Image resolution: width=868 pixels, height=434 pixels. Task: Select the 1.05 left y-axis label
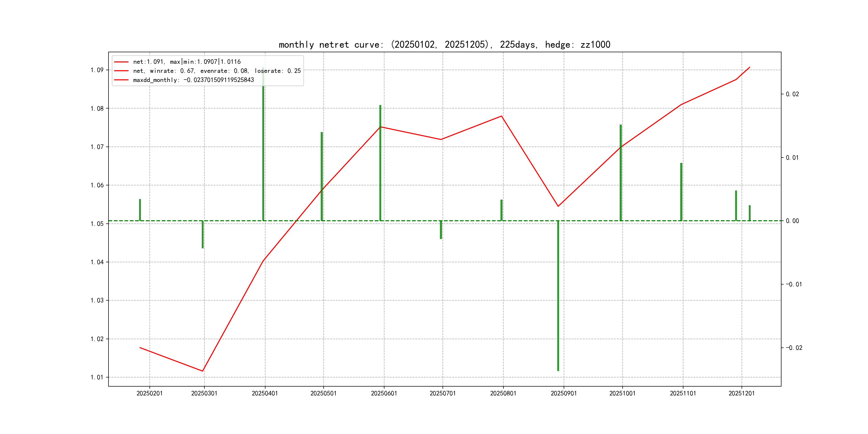tap(97, 224)
